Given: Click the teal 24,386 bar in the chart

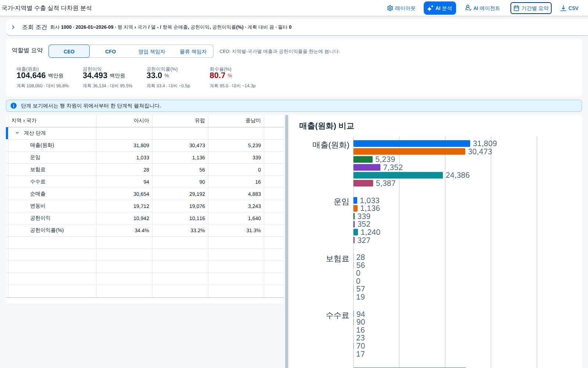Looking at the screenshot, I should [x=398, y=175].
